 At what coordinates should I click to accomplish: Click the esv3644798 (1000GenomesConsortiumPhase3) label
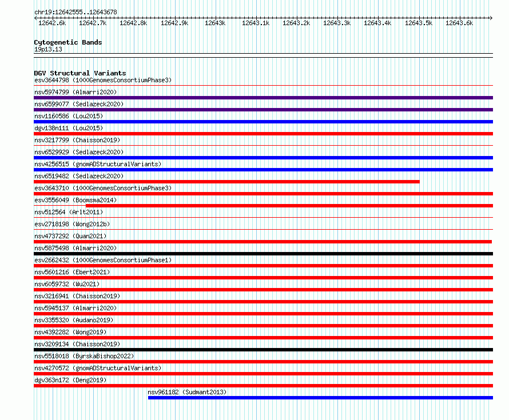pyautogui.click(x=103, y=80)
